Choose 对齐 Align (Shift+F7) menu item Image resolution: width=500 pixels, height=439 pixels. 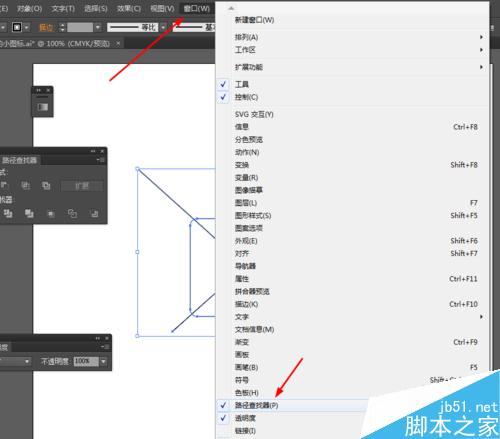353,254
